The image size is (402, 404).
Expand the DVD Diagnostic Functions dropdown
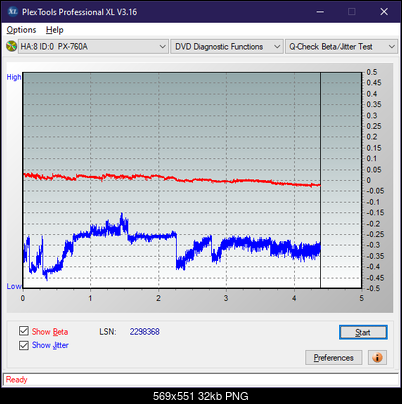click(x=227, y=47)
